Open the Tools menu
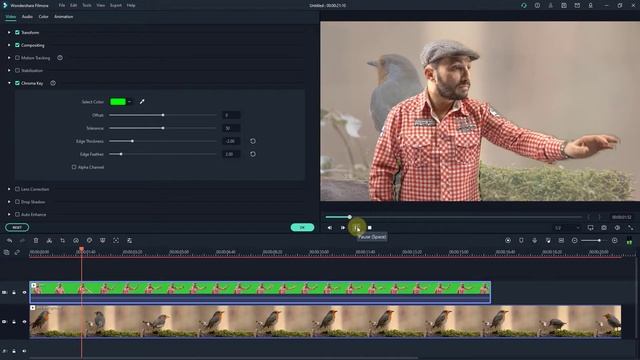 (87, 5)
